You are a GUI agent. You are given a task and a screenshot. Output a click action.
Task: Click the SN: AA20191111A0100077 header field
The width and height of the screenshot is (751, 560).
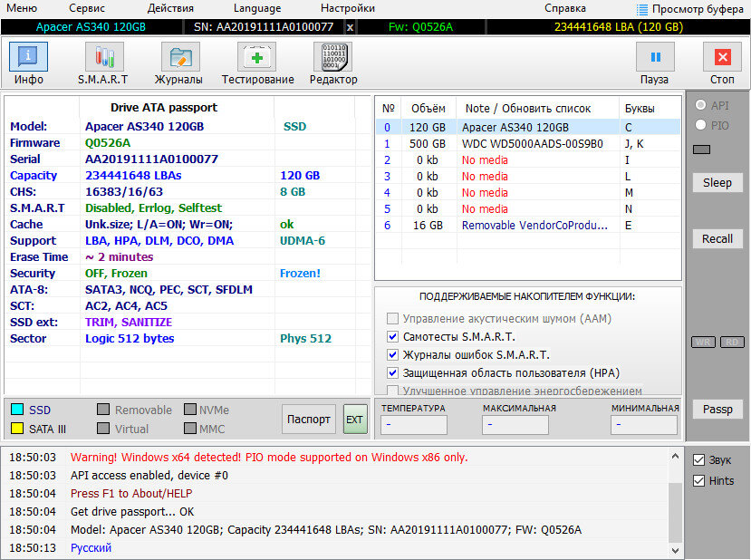coord(264,27)
